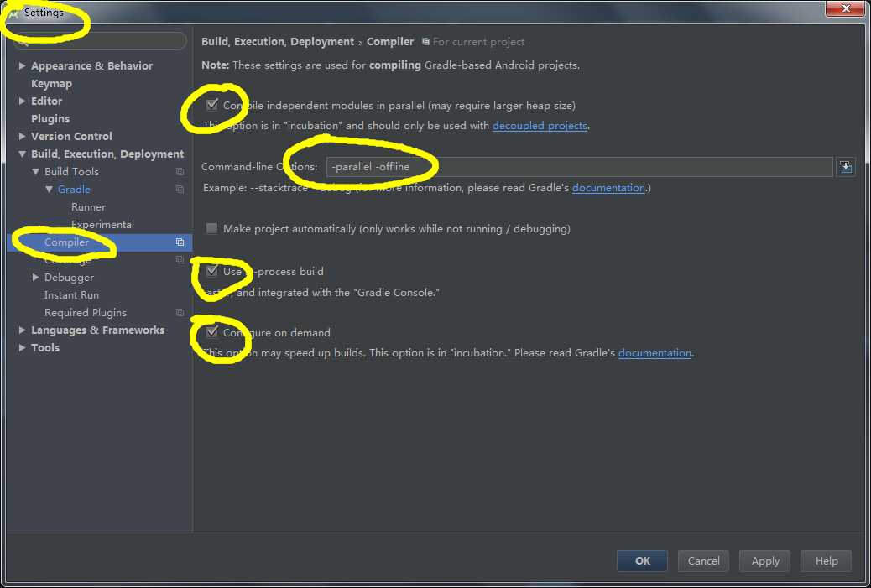Image resolution: width=871 pixels, height=588 pixels.
Task: Click the Apply button
Action: tap(765, 561)
